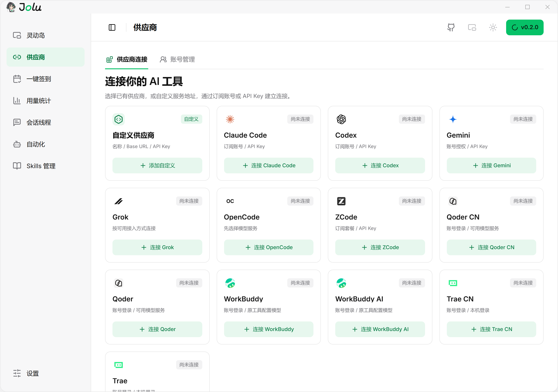
Task: Click the Codex OpenAI logo icon
Action: (x=341, y=119)
